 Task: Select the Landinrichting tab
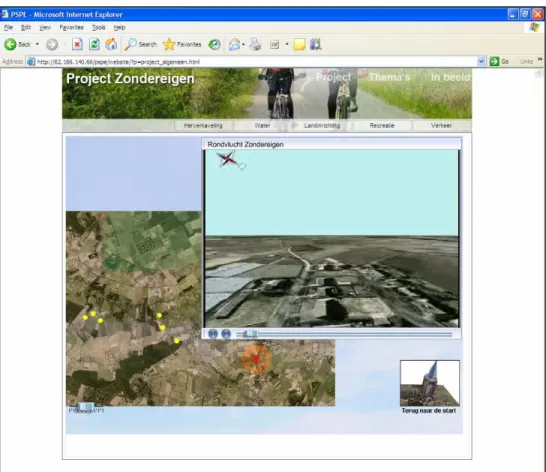(322, 125)
